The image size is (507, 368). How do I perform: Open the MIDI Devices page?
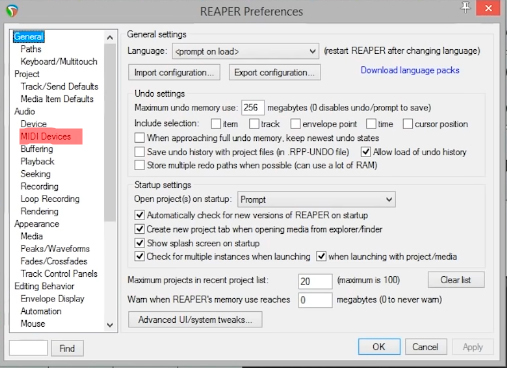[46, 136]
